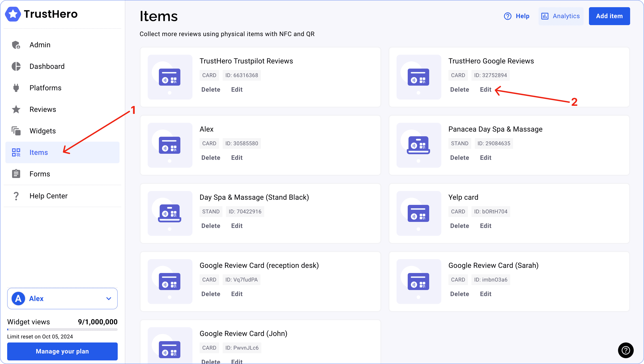Click the Platforms plug icon
Image resolution: width=644 pixels, height=364 pixels.
(x=16, y=88)
